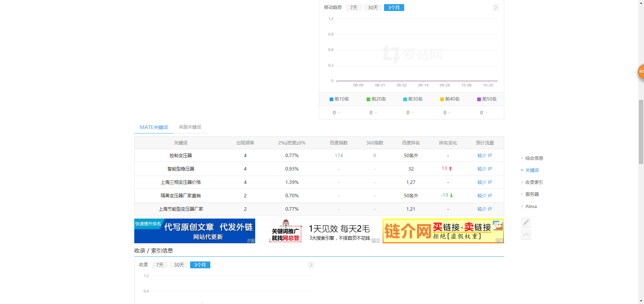This screenshot has width=644, height=304.
Task: Switch to the 来路关键词 tab
Action: tap(190, 127)
